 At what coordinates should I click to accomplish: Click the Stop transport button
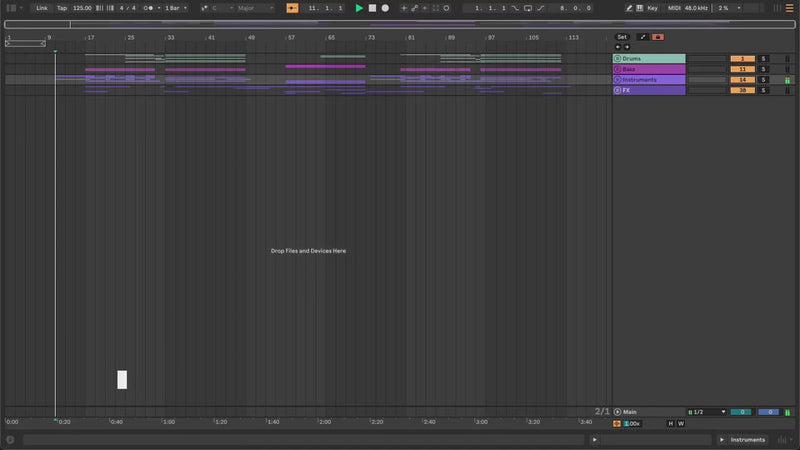coord(372,8)
